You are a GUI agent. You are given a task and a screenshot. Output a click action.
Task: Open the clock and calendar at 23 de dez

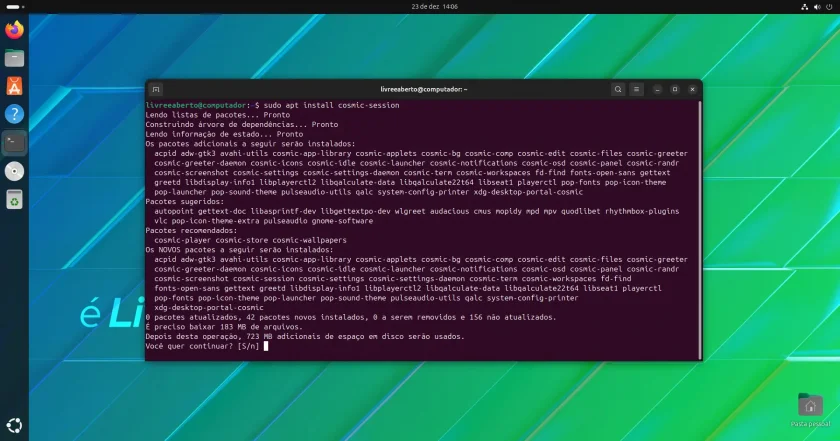[x=434, y=6]
